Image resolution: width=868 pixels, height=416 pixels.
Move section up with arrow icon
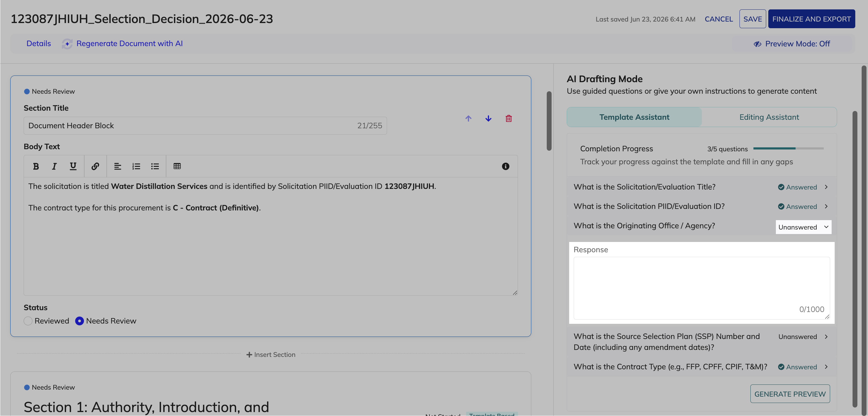click(x=468, y=118)
